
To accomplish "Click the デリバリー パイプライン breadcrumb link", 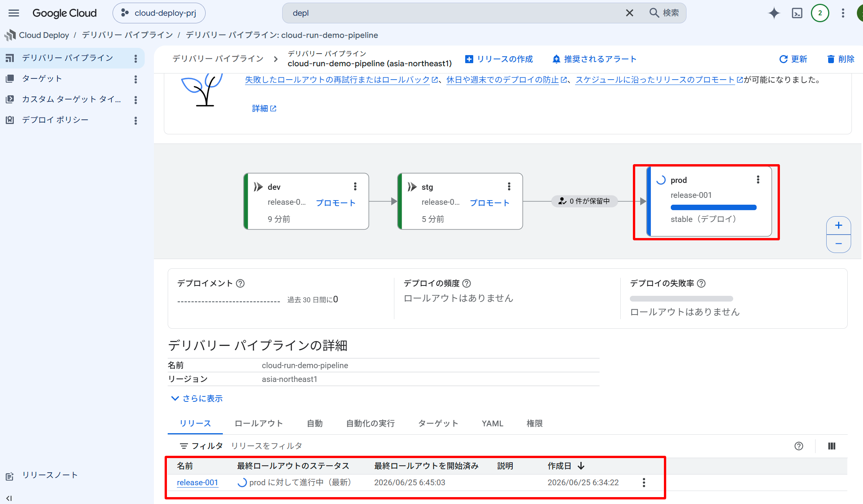I will pos(127,35).
